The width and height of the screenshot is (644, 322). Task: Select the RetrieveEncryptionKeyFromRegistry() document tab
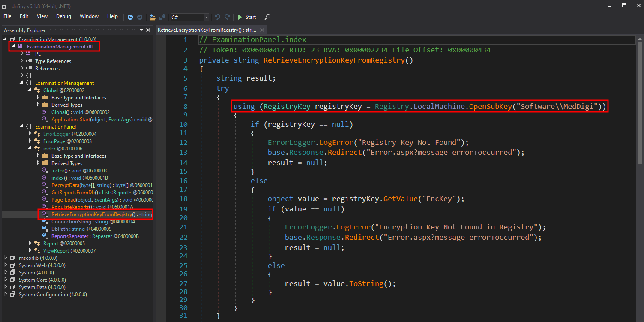[207, 30]
